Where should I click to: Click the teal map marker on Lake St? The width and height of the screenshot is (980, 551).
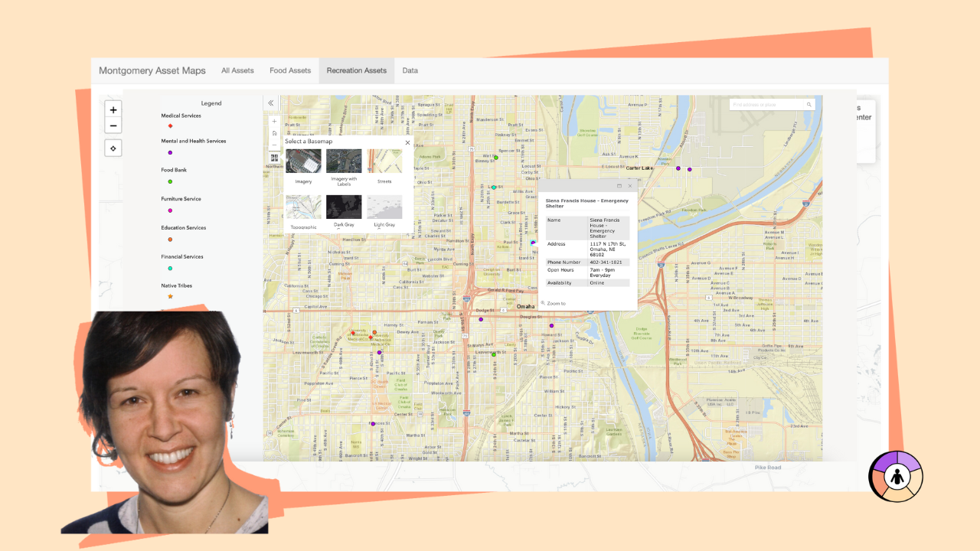(x=494, y=187)
